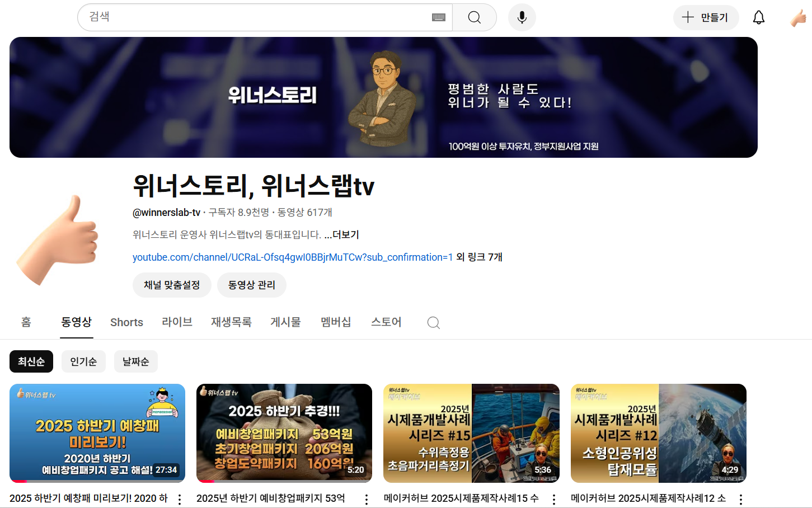812x508 pixels.
Task: Open the 멤버십 membership tab
Action: (x=336, y=322)
